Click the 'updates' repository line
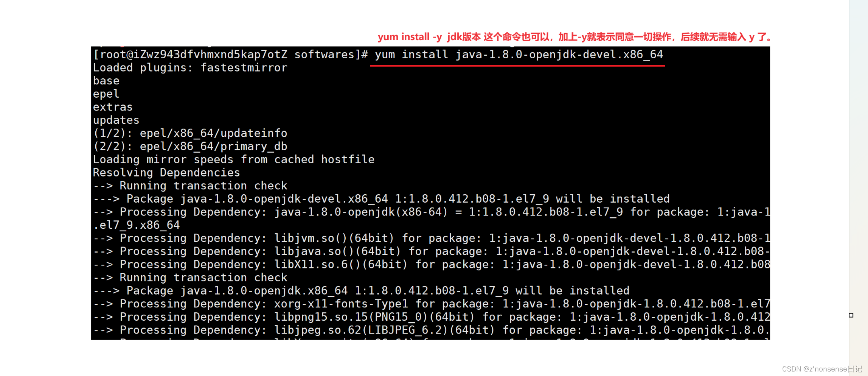Image resolution: width=868 pixels, height=376 pixels. [x=116, y=120]
